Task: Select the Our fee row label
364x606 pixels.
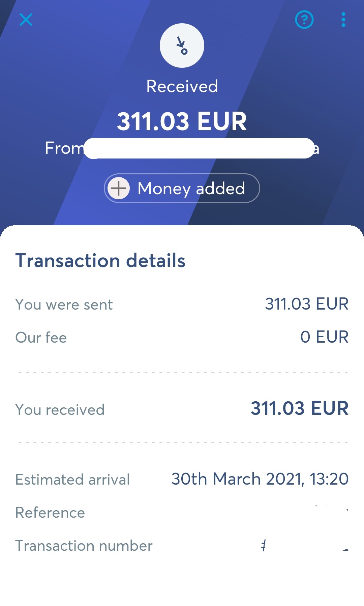Action: click(41, 338)
